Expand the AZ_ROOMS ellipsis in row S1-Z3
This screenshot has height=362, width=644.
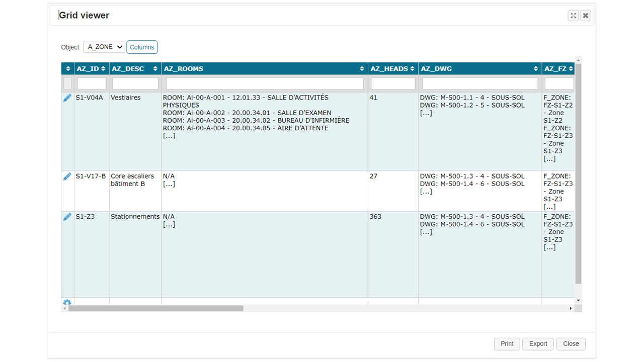pyautogui.click(x=169, y=224)
